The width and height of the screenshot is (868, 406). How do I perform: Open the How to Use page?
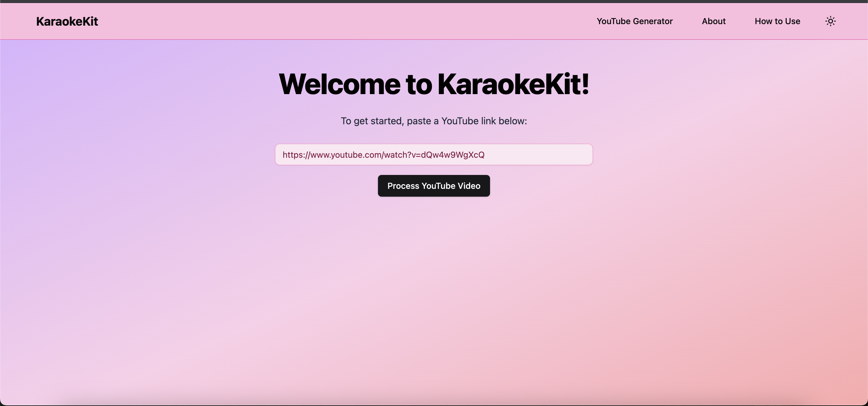(x=777, y=21)
